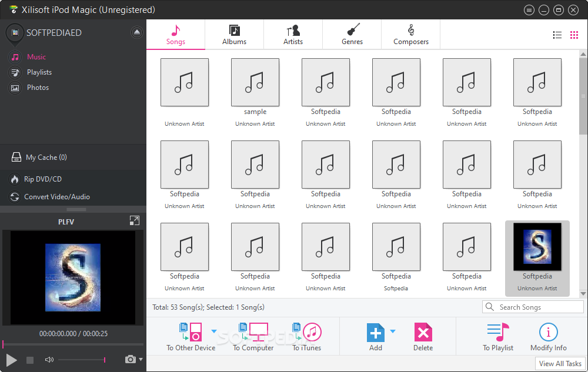The height and width of the screenshot is (372, 588).
Task: Switch to the Genres tab
Action: (352, 35)
